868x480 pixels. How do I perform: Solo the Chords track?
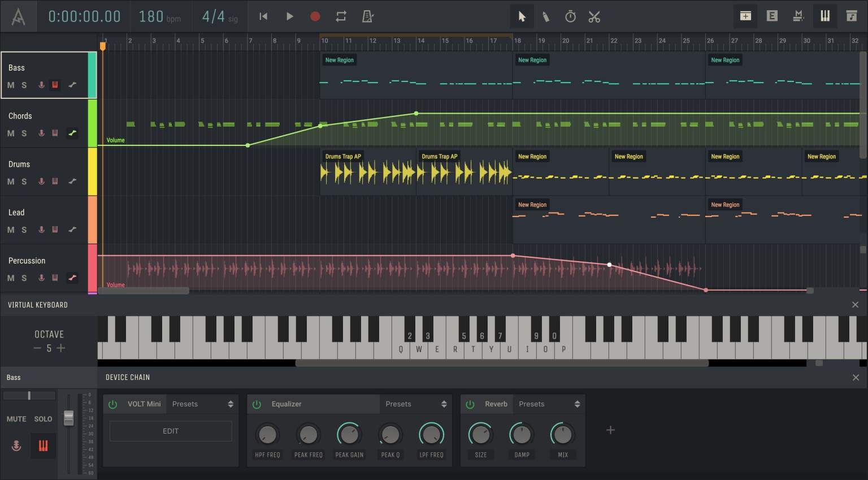[23, 133]
